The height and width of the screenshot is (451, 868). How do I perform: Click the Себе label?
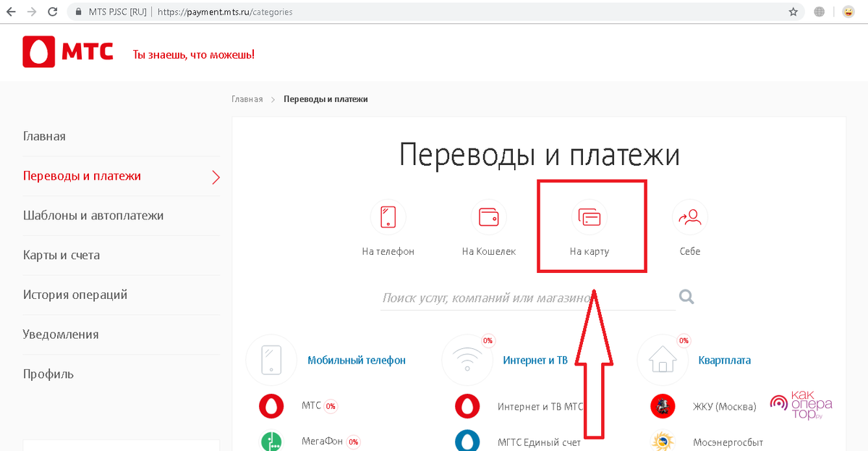pos(690,252)
